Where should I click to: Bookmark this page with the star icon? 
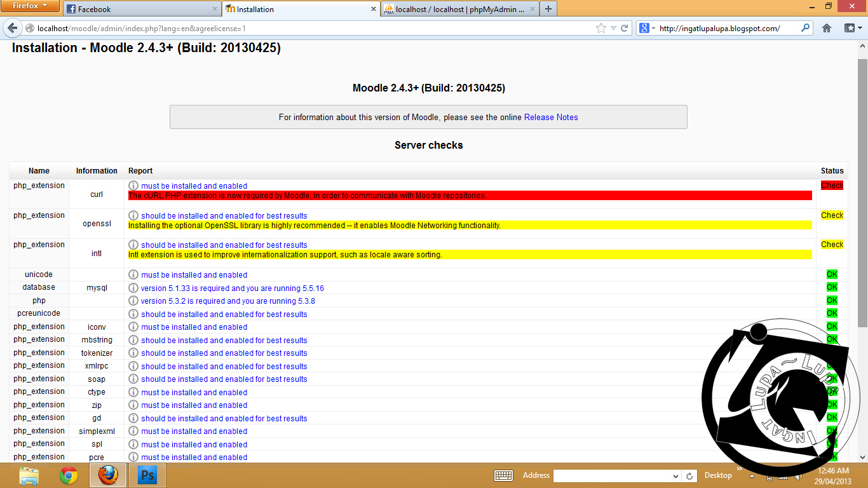pyautogui.click(x=601, y=28)
